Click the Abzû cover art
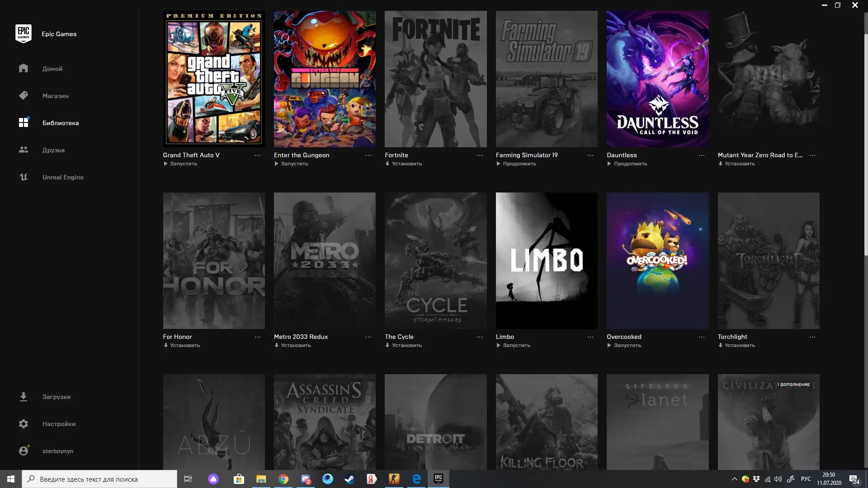868x488 pixels. (214, 422)
